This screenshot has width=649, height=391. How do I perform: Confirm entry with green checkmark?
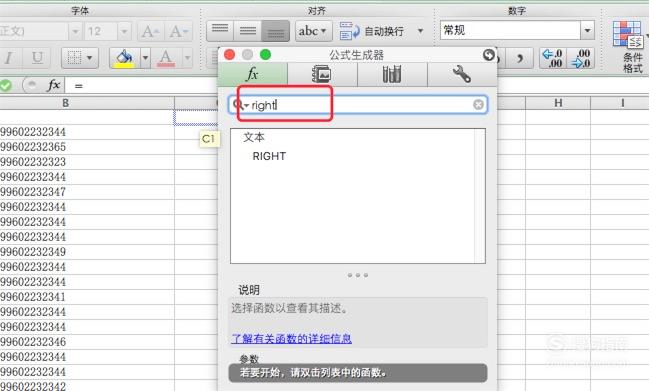pyautogui.click(x=6, y=86)
